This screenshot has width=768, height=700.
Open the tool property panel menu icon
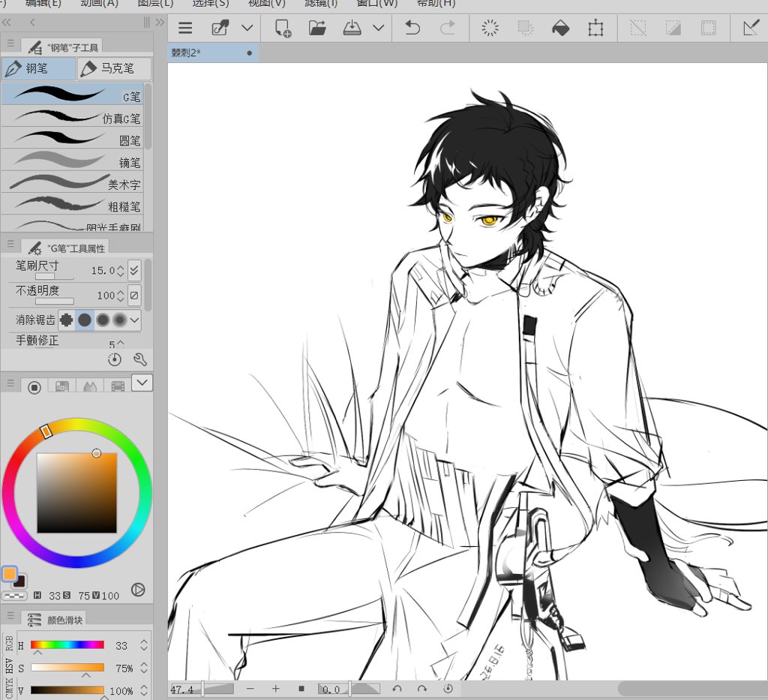pyautogui.click(x=10, y=244)
